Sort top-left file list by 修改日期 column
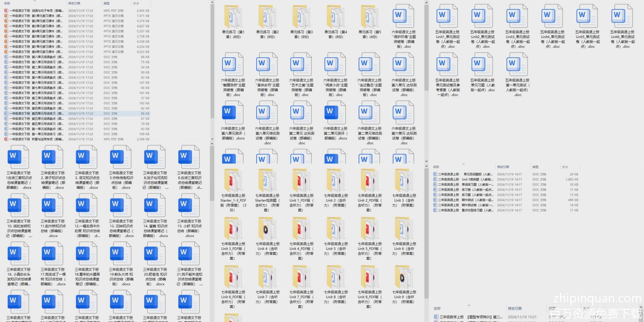 click(x=74, y=4)
